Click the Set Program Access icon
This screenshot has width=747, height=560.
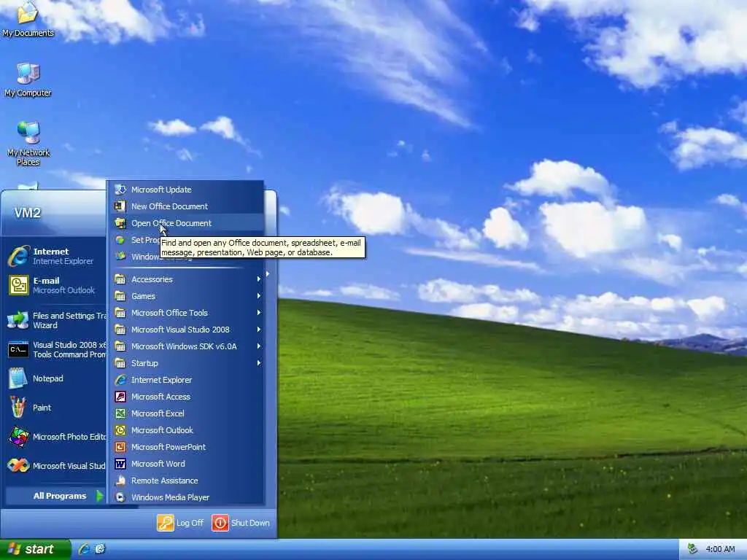pyautogui.click(x=120, y=240)
